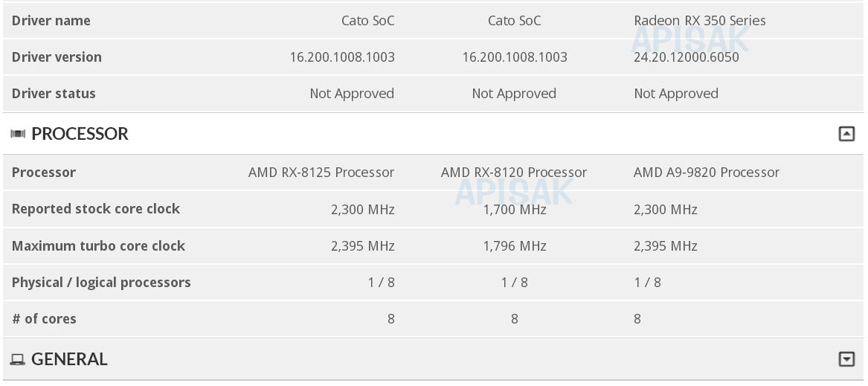Click the Reported stock core clock label
Image resolution: width=868 pixels, height=386 pixels.
coord(96,209)
